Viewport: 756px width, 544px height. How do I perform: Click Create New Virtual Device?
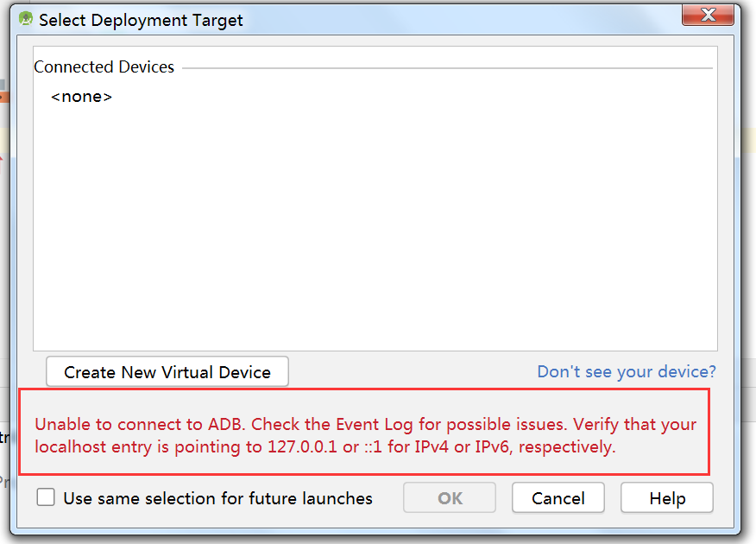click(x=167, y=371)
